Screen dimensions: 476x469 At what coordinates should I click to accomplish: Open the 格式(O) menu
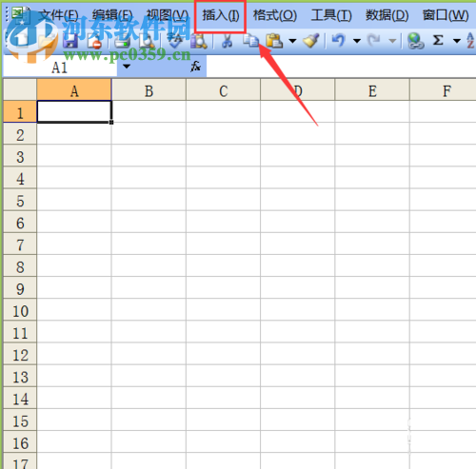tap(275, 15)
